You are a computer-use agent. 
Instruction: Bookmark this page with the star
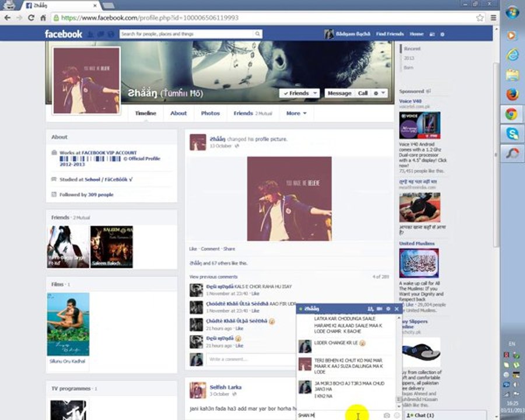[480, 17]
